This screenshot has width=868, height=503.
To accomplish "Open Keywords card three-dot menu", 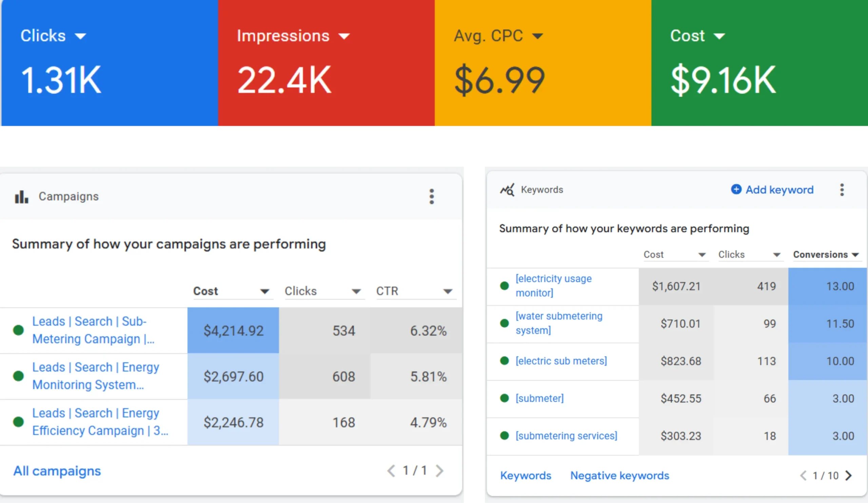I will (842, 190).
